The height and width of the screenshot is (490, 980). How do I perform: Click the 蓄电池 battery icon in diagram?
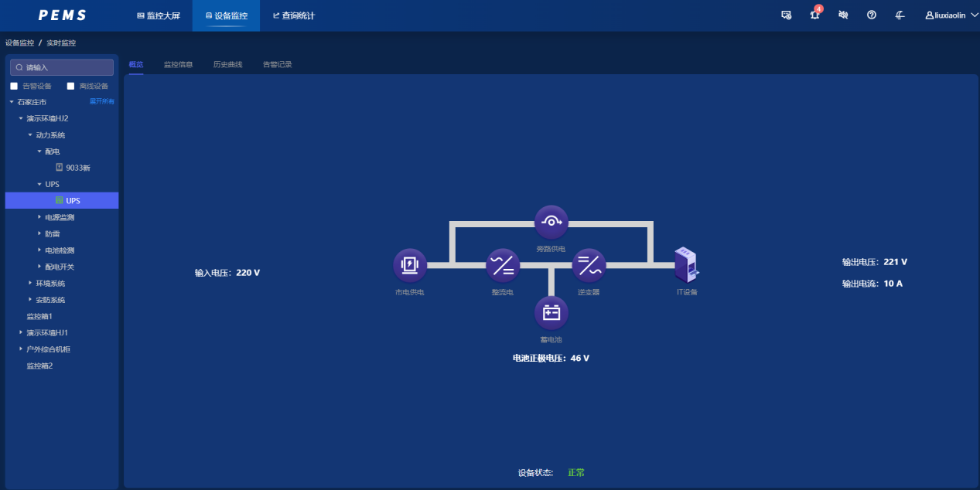pyautogui.click(x=551, y=313)
